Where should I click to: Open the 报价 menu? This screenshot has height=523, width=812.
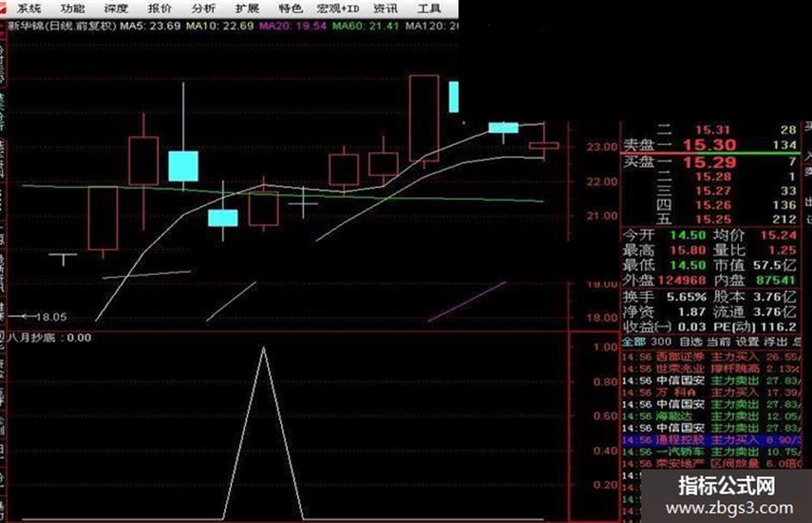coord(160,9)
